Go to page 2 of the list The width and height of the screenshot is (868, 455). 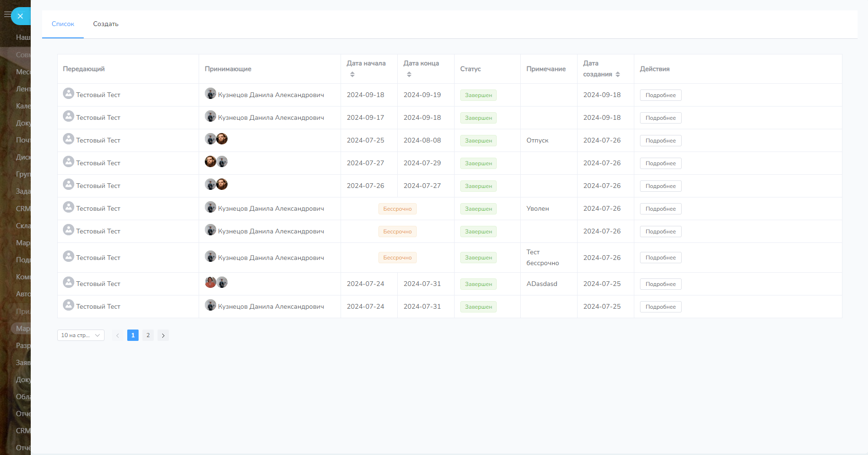148,335
